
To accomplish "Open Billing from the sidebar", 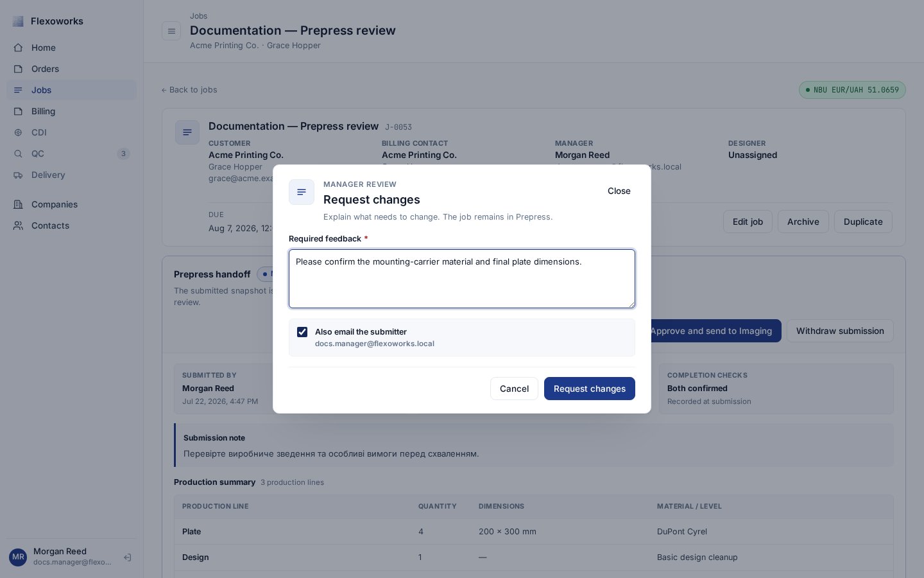I will pyautogui.click(x=71, y=111).
